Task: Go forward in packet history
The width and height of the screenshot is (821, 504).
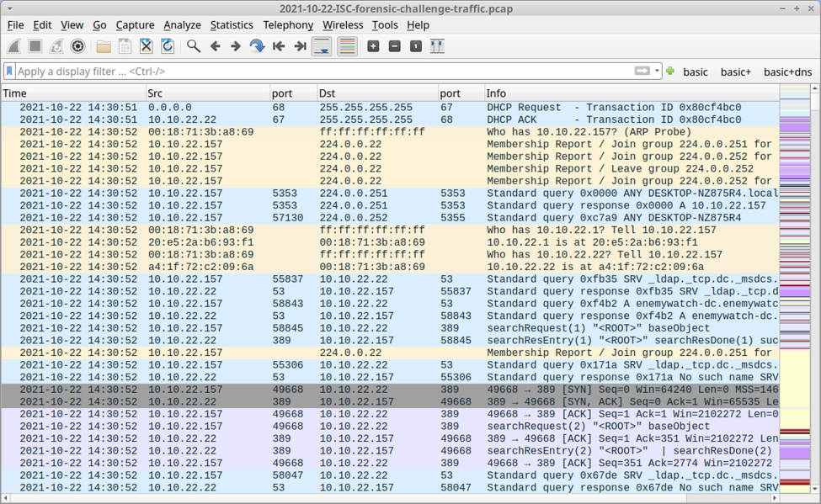Action: (236, 46)
